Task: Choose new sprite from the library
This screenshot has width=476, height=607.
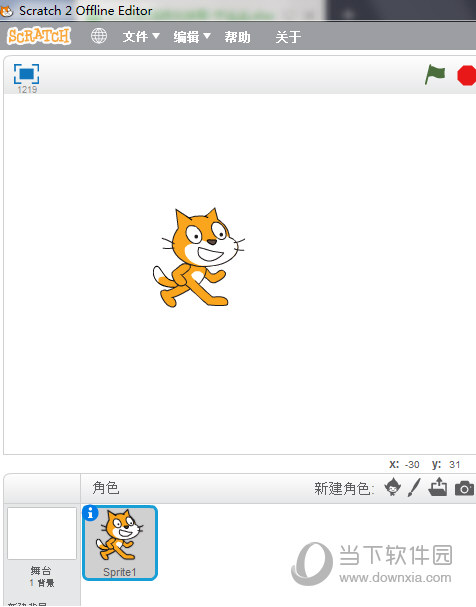Action: coord(393,487)
